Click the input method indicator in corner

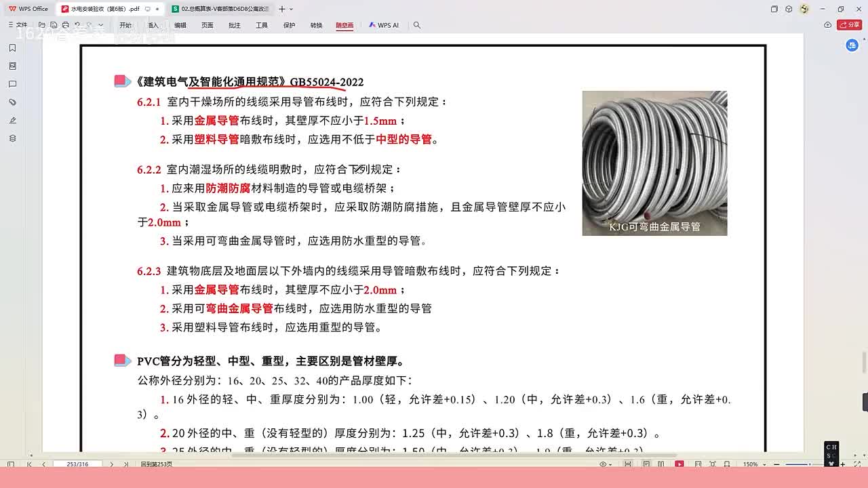point(831,455)
